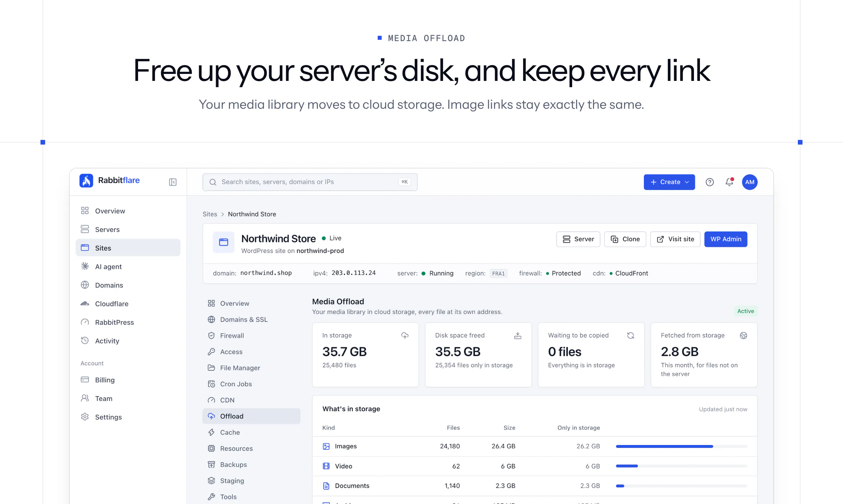
Task: Click the Video row film icon
Action: point(326,466)
